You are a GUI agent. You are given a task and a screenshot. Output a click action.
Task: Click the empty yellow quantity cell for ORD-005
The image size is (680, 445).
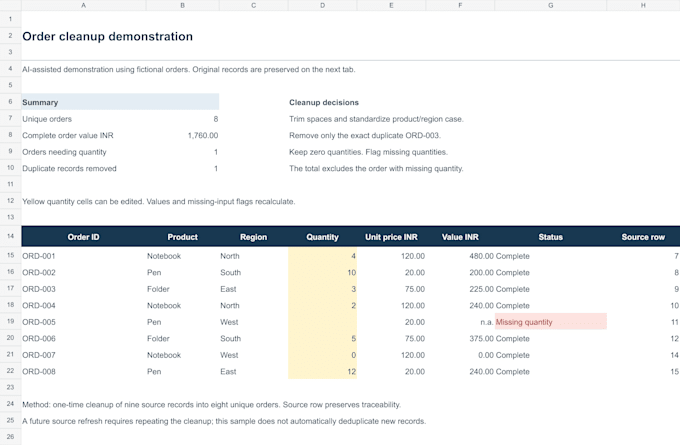(322, 322)
